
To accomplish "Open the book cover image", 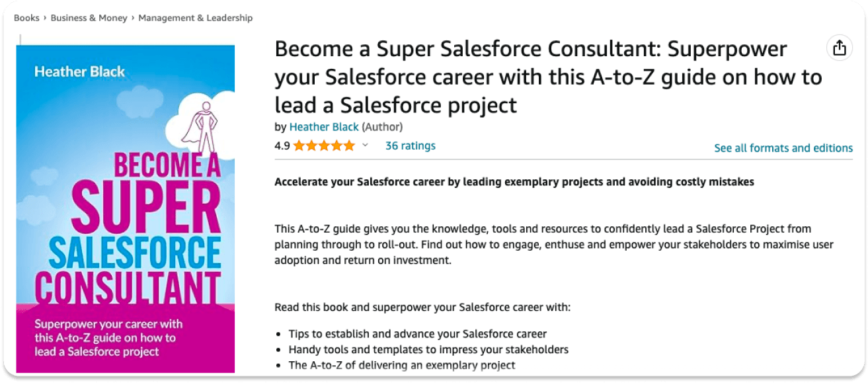I will point(126,208).
